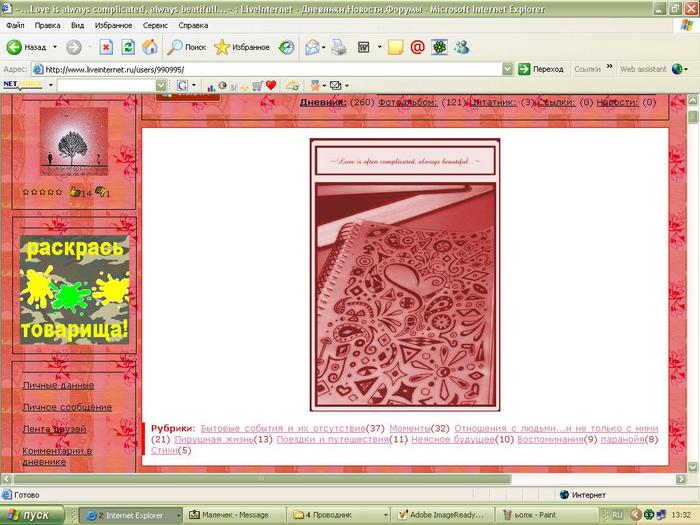Open rubric Моменты
The height and width of the screenshot is (525, 700).
(410, 428)
